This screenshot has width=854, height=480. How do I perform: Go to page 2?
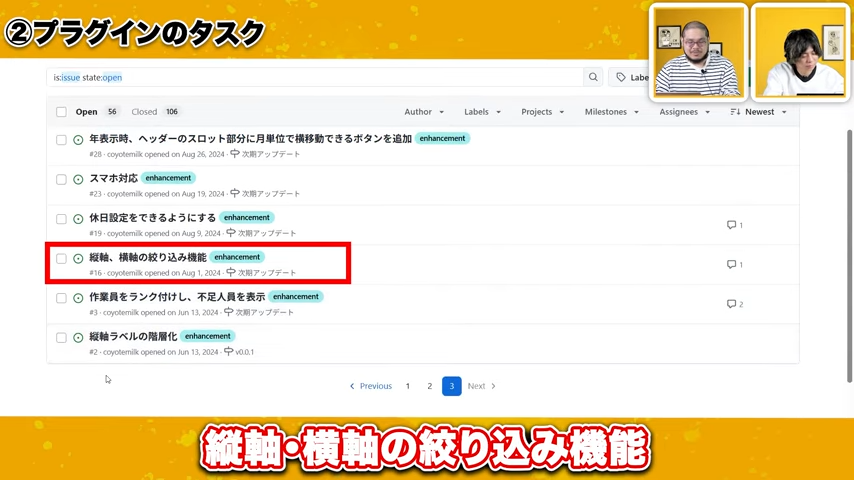(430, 386)
